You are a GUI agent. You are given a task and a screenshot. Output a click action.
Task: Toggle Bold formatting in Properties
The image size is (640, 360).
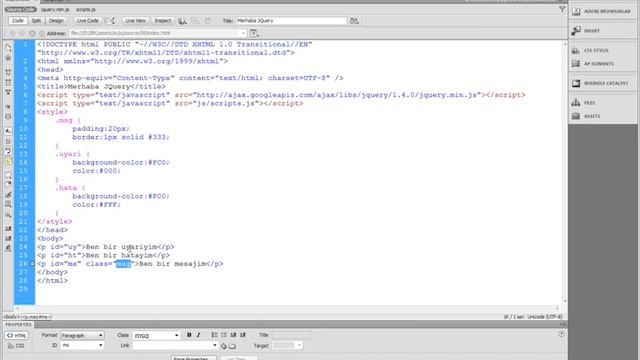189,335
